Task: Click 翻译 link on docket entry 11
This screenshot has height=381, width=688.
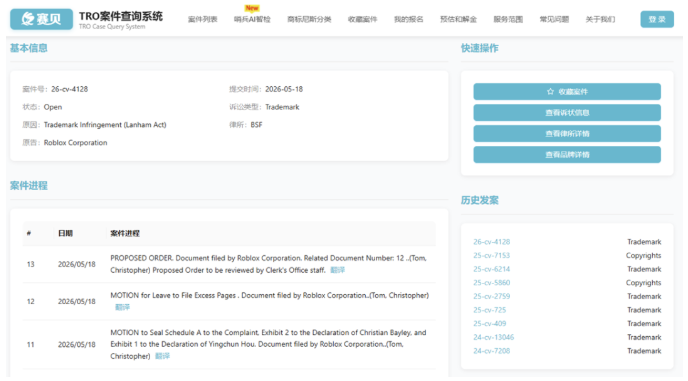Action: point(162,356)
